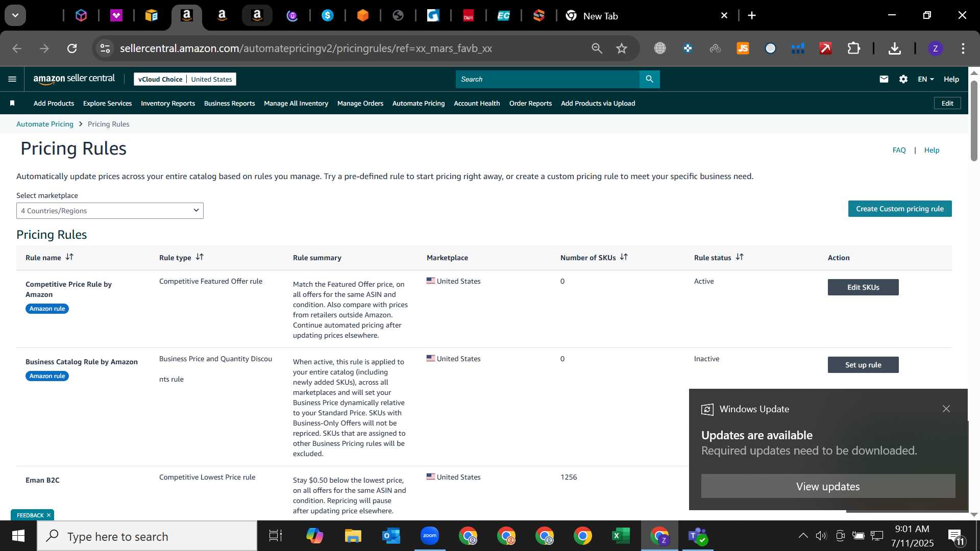Click View updates in Windows Update notification
Screen dimensions: 980x551
pos(828,486)
